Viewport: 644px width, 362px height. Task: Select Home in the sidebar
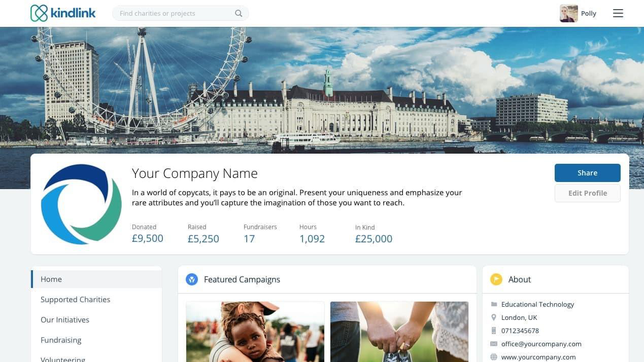coord(51,279)
